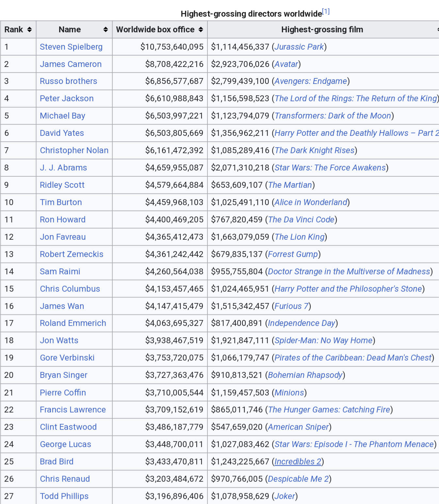439x504 pixels.
Task: Open Chris Renaud article link
Action: click(x=65, y=479)
